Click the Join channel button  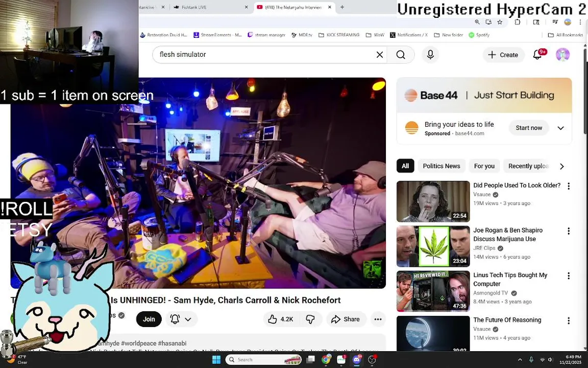[149, 319]
